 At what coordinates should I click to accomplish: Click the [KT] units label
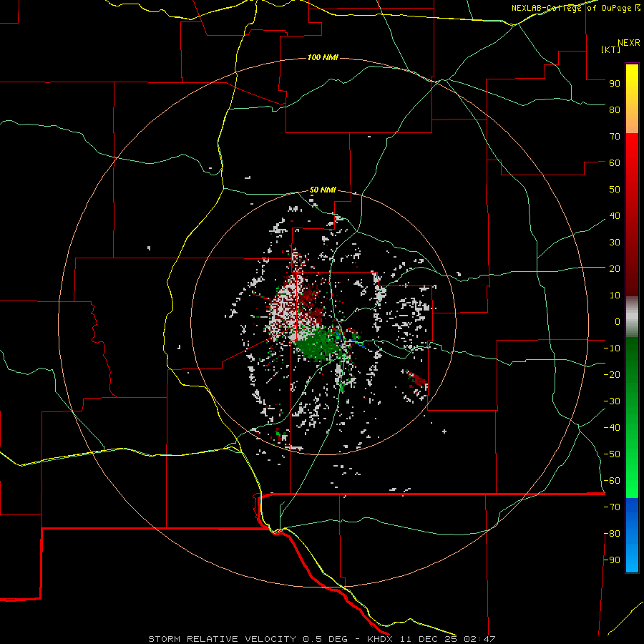[610, 49]
